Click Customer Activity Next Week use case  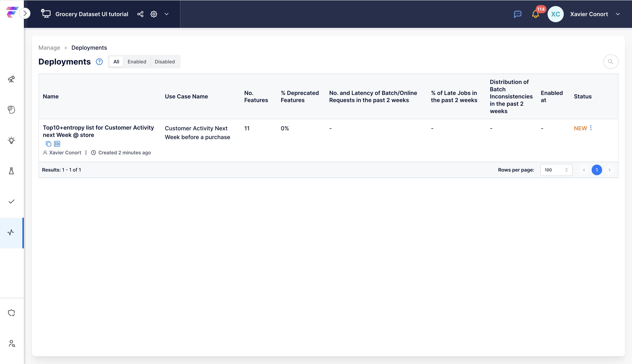(197, 133)
